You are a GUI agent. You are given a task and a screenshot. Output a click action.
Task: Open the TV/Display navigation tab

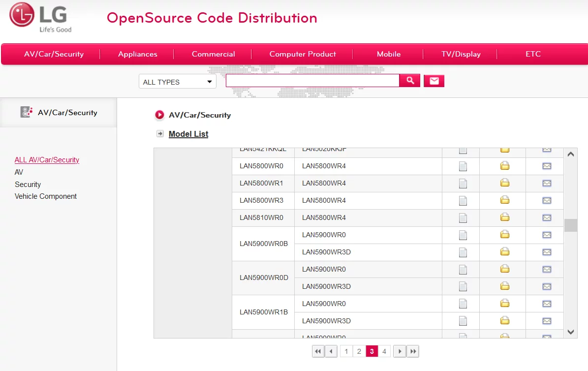(461, 54)
